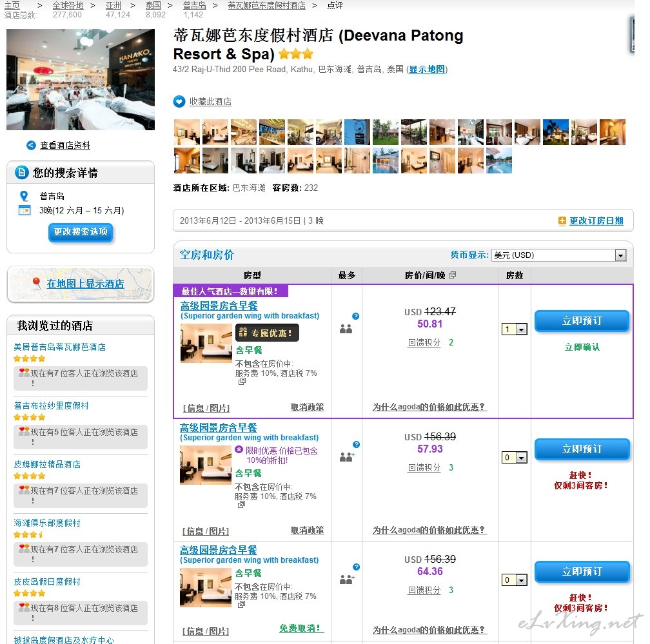The image size is (650, 644).
Task: Click the room thumbnail in the 57.93 row
Action: (x=206, y=465)
